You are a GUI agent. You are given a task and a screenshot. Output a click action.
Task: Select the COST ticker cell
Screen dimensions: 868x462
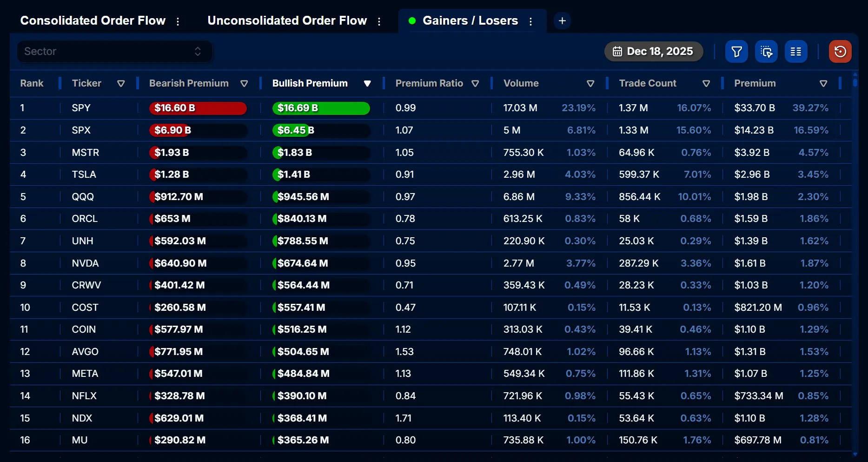click(x=85, y=308)
